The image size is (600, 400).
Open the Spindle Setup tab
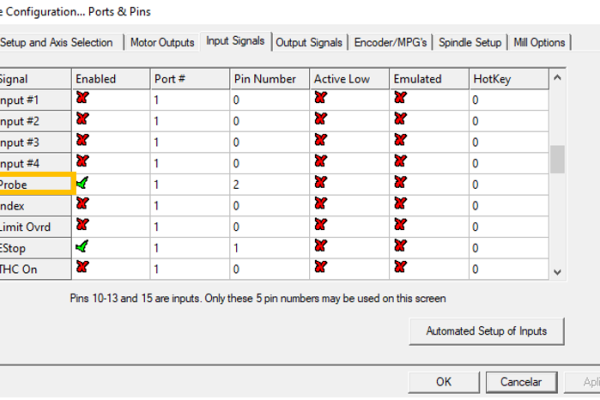(x=471, y=42)
